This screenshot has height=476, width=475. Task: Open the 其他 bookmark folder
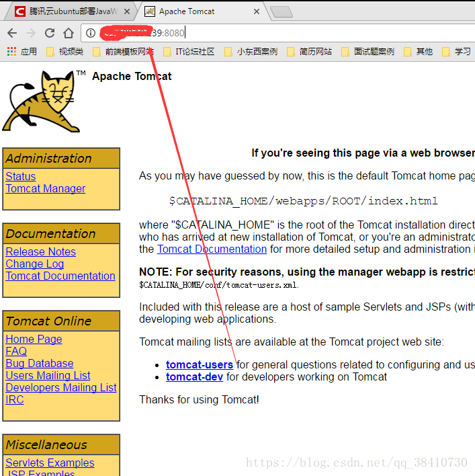click(419, 52)
